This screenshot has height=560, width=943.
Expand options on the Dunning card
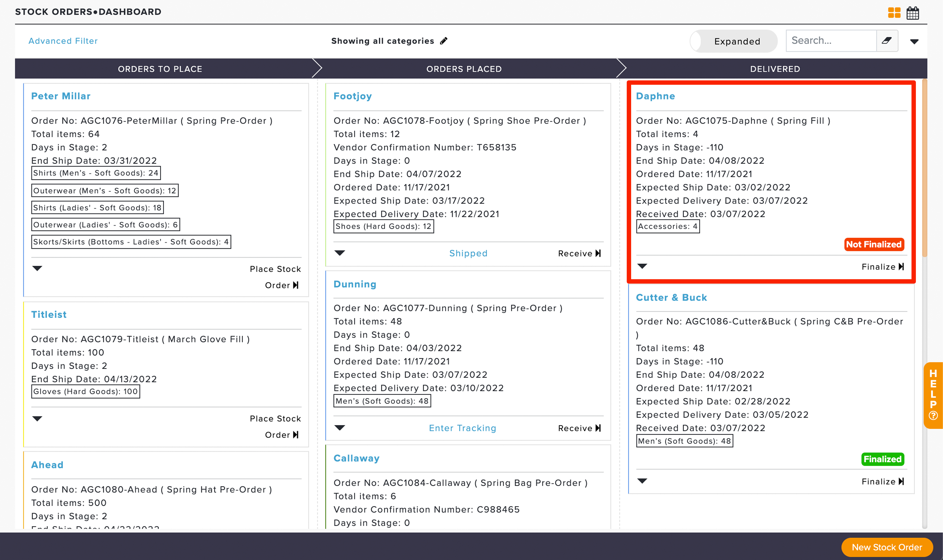(339, 428)
